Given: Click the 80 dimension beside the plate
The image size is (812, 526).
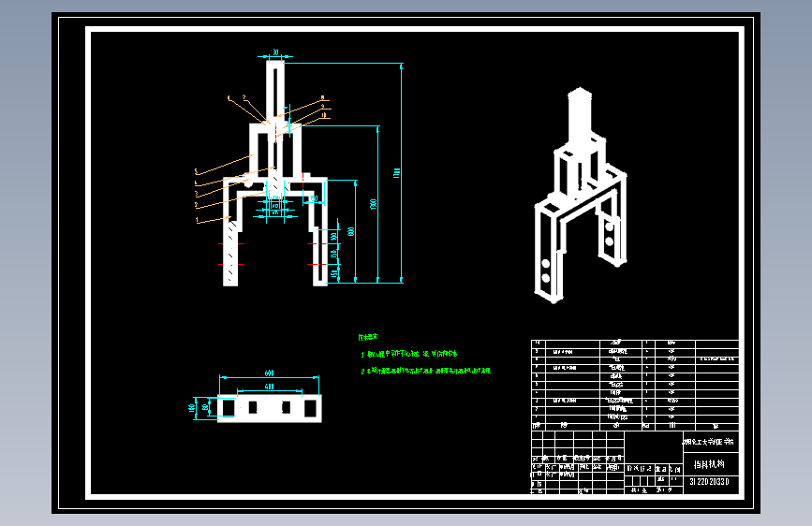Looking at the screenshot, I should coord(205,407).
